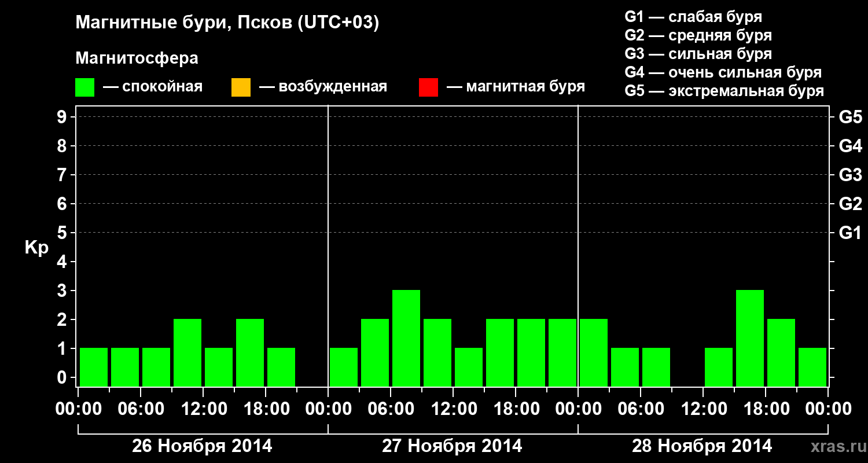Click the '12:00' time label under 26 November
This screenshot has height=463, width=868.
click(x=203, y=409)
